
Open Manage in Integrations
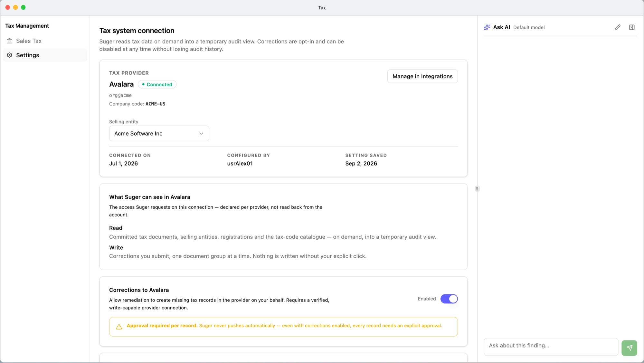422,76
